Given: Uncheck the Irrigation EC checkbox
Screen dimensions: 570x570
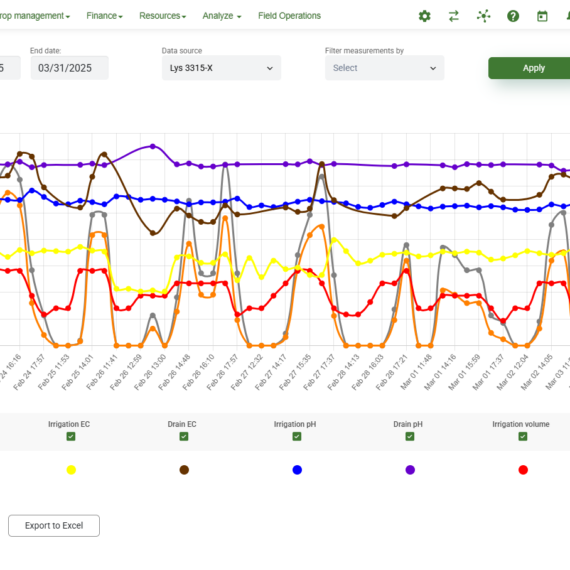Looking at the screenshot, I should click(x=71, y=436).
